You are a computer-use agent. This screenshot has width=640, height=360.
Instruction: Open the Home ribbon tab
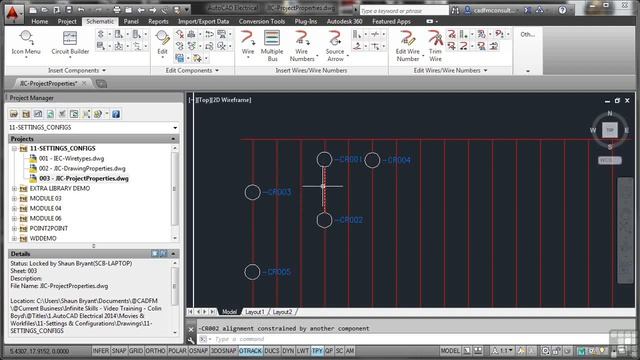(40, 21)
